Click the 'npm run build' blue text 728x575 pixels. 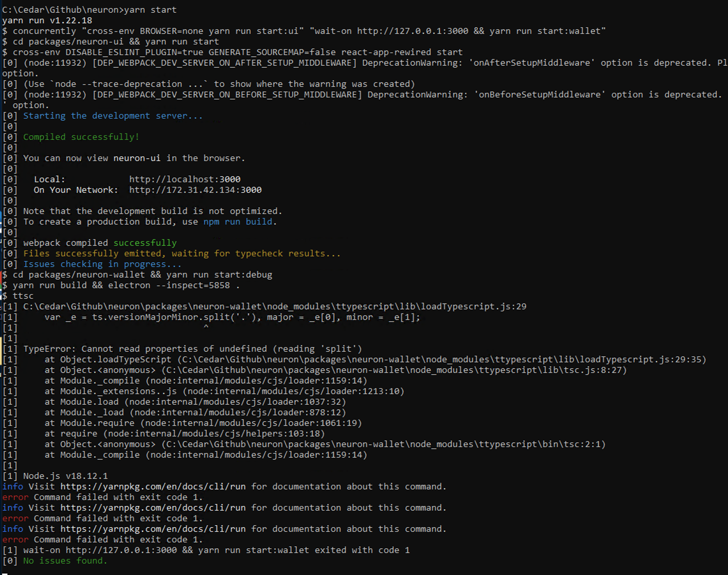tap(237, 222)
